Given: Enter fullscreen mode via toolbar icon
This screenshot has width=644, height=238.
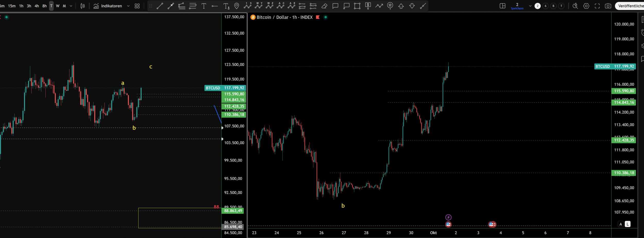Looking at the screenshot, I should point(597,6).
